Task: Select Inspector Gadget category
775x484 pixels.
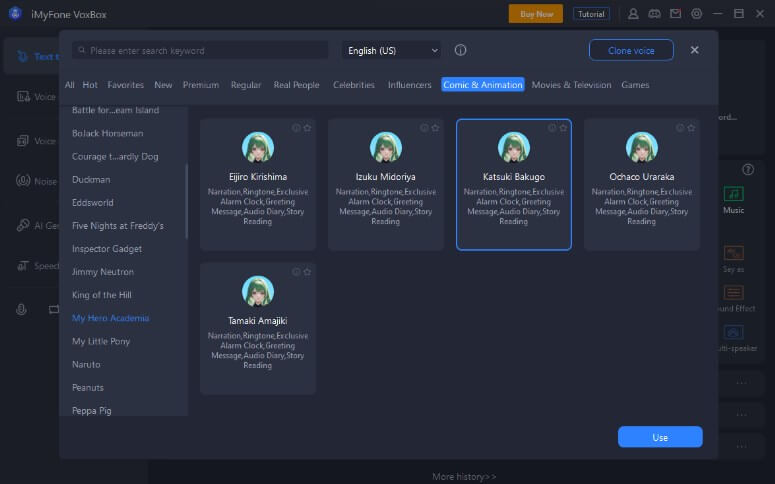Action: (x=107, y=249)
